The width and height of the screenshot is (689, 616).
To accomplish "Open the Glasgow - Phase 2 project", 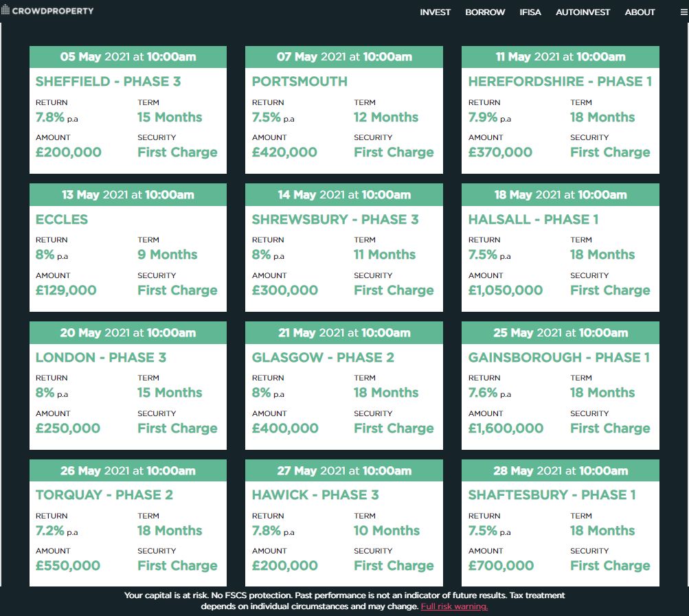I will [323, 357].
